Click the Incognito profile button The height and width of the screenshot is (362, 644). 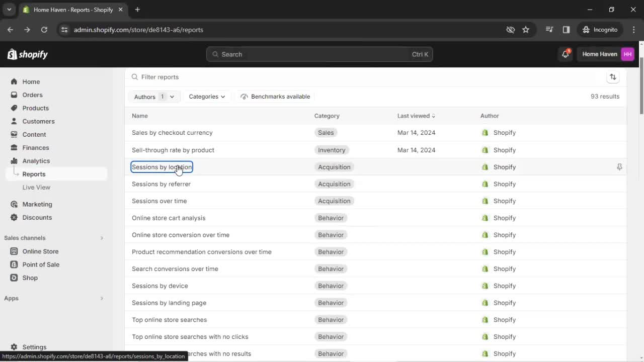click(600, 30)
